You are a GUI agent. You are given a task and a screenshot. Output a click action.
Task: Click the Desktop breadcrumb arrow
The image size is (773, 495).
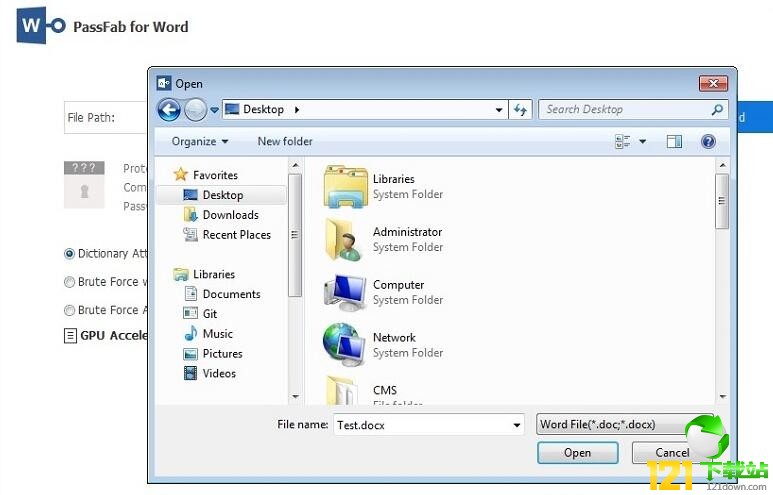click(297, 109)
